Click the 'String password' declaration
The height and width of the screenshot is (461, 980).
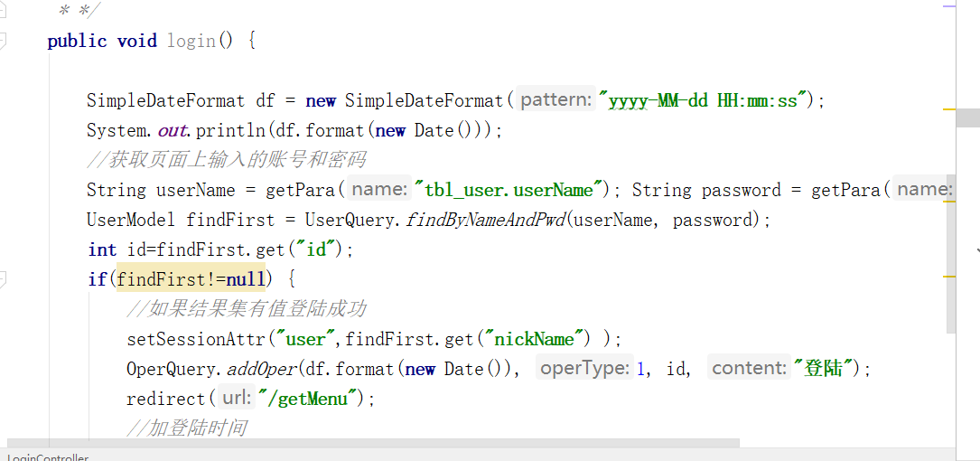706,190
